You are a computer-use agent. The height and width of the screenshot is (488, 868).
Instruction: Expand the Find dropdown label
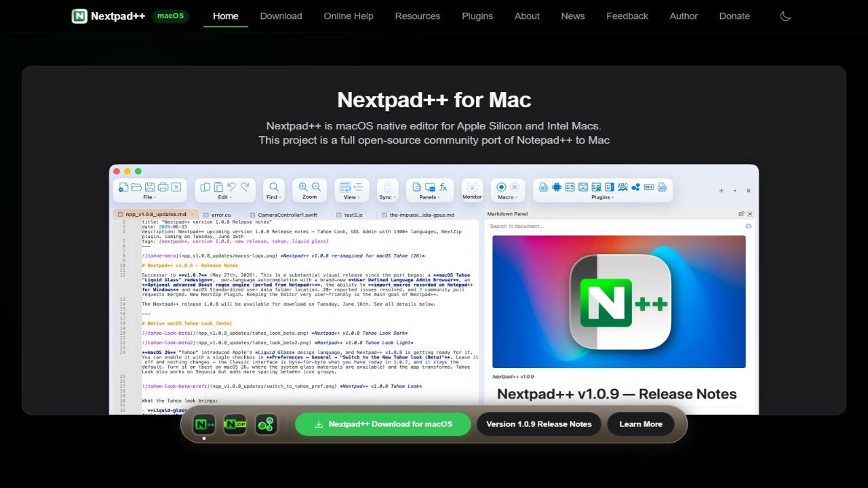pos(273,197)
